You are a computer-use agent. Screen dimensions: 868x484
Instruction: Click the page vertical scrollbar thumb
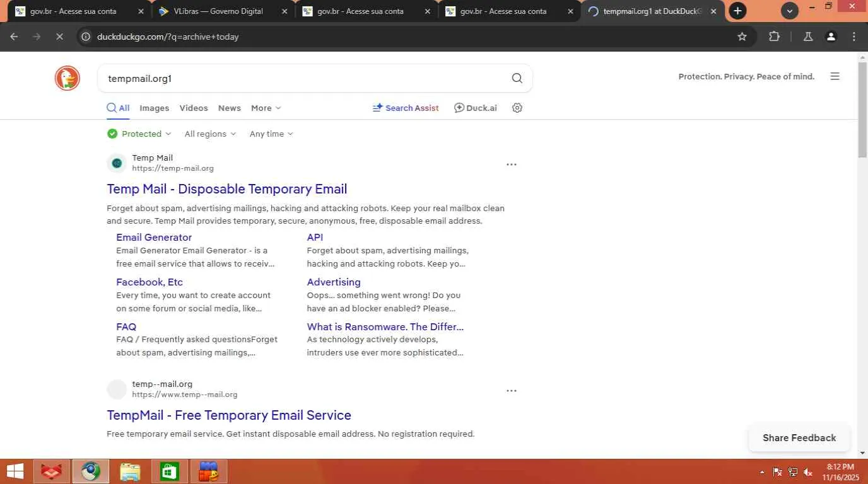point(862,110)
